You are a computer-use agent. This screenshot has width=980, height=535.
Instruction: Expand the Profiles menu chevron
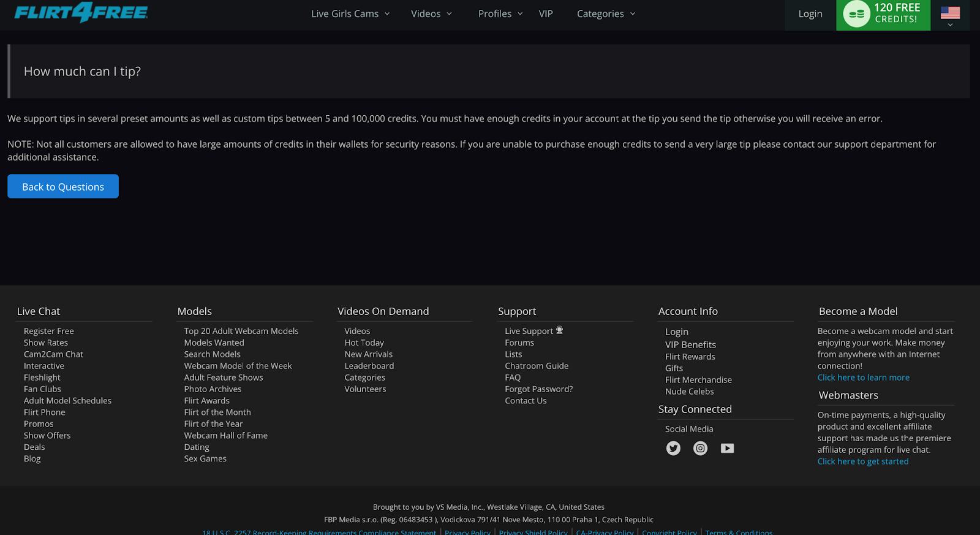point(520,14)
